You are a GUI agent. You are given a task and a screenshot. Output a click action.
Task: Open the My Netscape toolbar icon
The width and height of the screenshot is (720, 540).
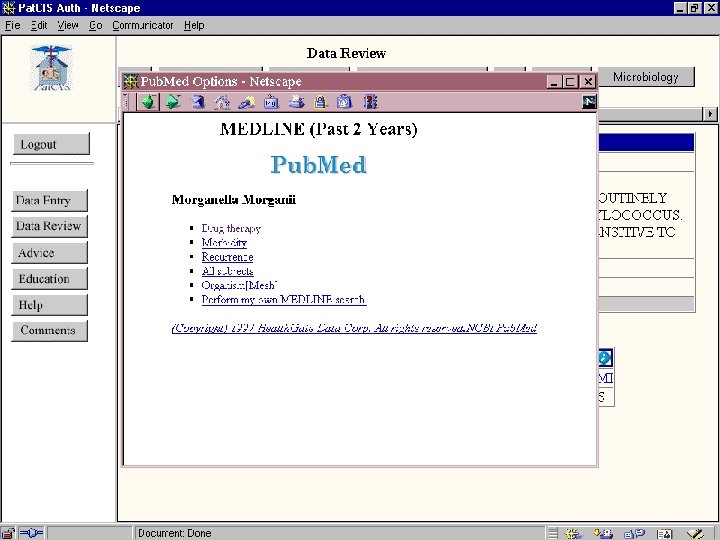point(272,101)
